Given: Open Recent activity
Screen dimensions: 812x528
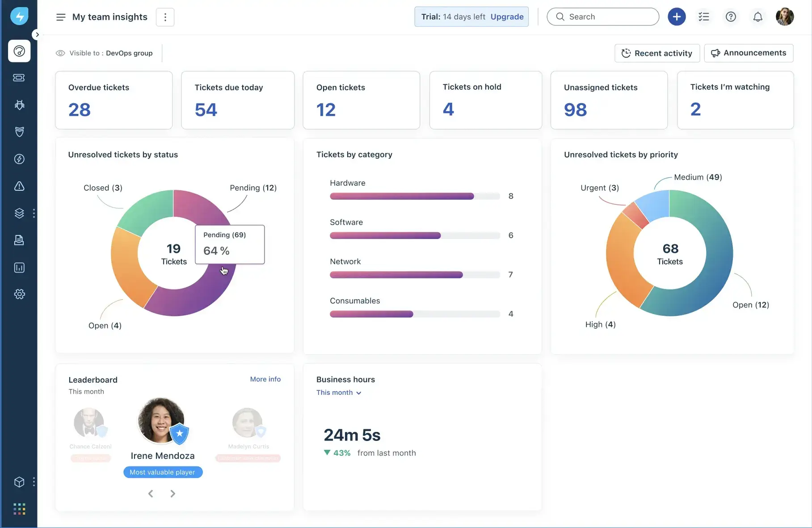Looking at the screenshot, I should [656, 53].
